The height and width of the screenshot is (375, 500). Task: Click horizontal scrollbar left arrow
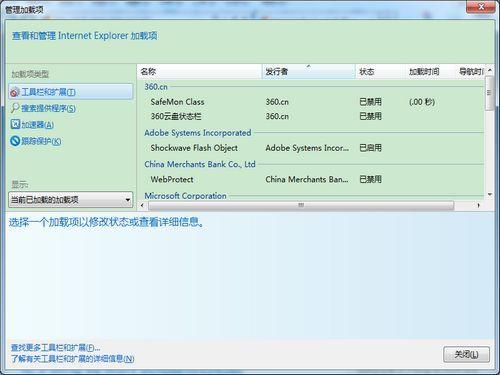pos(142,205)
